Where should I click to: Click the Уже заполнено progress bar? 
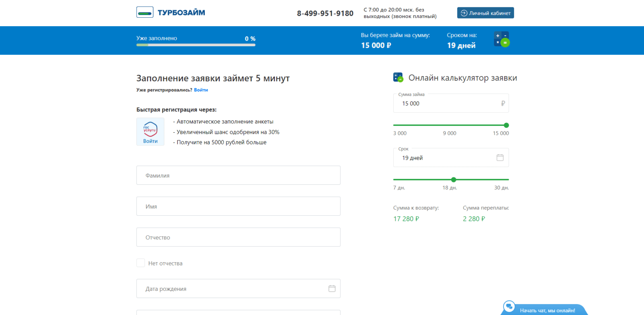[196, 45]
